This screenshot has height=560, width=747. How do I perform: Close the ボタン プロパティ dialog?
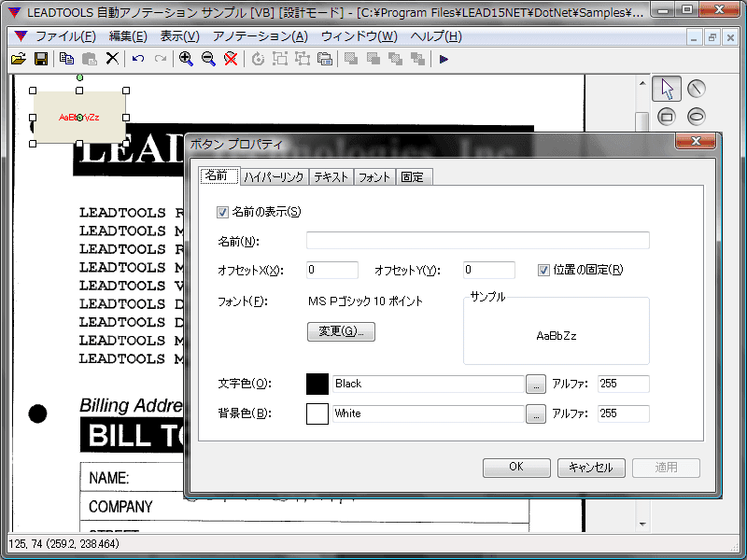(x=696, y=141)
